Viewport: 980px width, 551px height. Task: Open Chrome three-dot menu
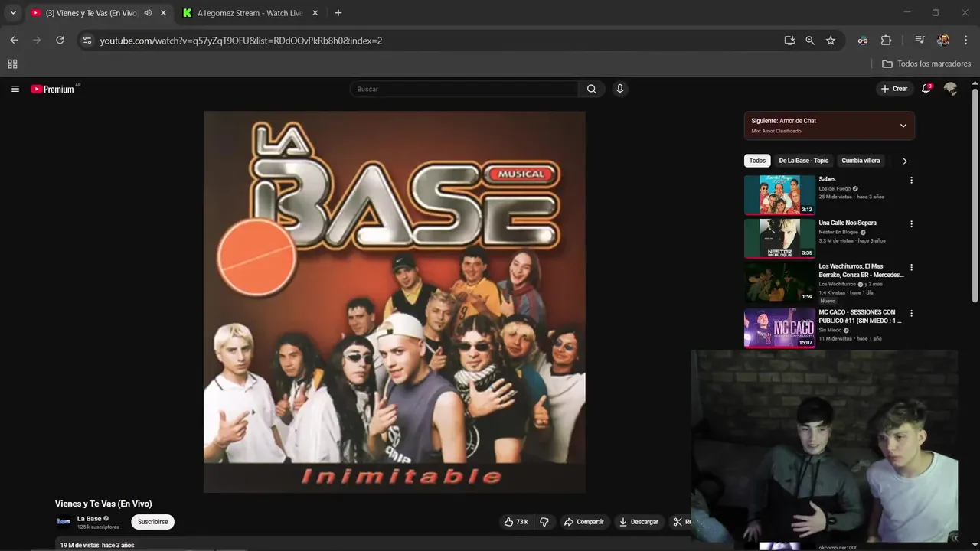[966, 41]
